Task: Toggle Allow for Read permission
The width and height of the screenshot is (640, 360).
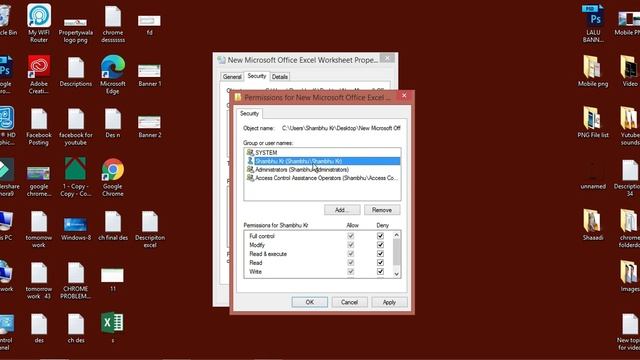Action: click(351, 262)
